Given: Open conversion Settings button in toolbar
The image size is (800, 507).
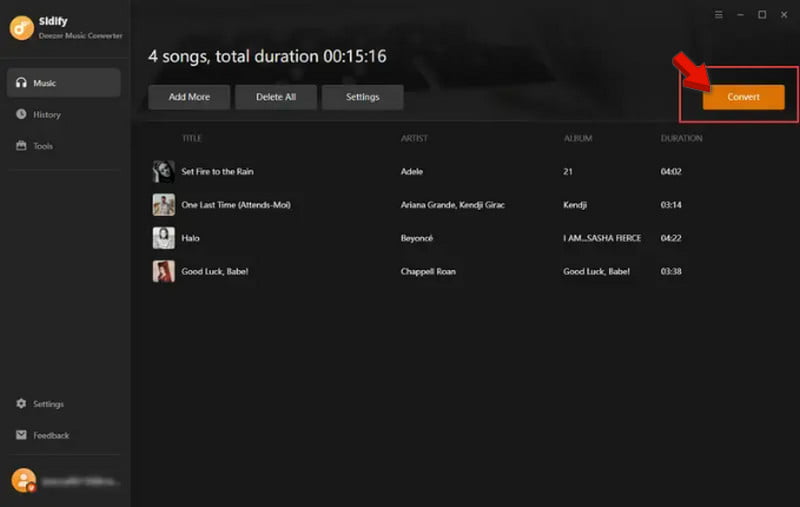Looking at the screenshot, I should (x=363, y=97).
